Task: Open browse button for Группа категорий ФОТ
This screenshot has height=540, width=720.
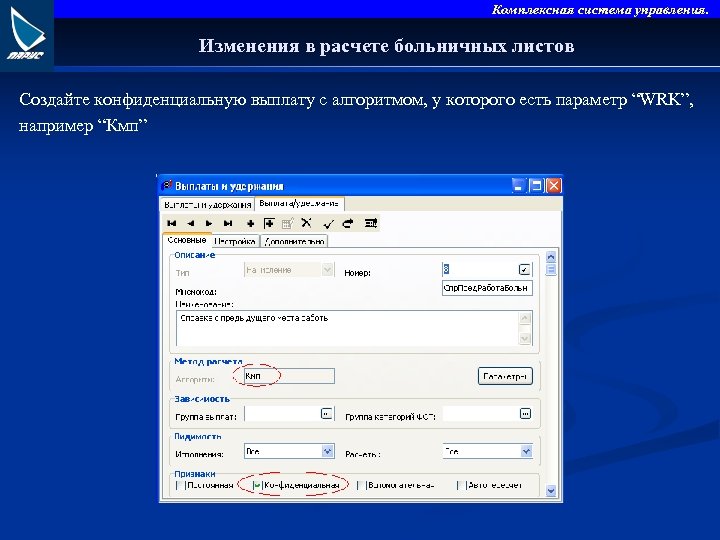Action: pyautogui.click(x=525, y=413)
